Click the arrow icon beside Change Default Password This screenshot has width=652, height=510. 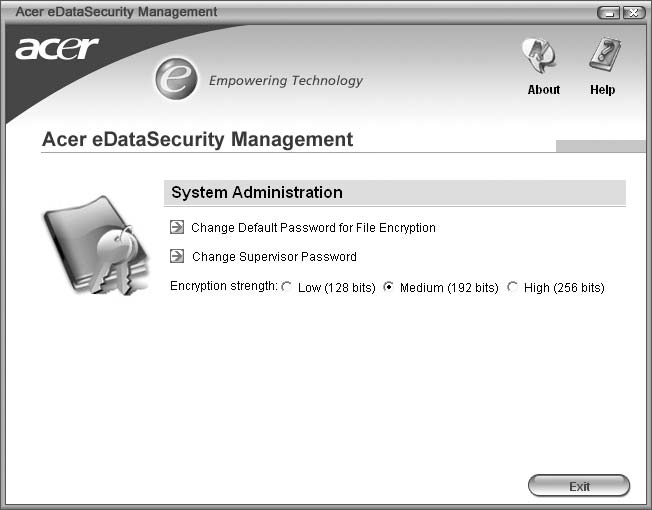pos(177,227)
